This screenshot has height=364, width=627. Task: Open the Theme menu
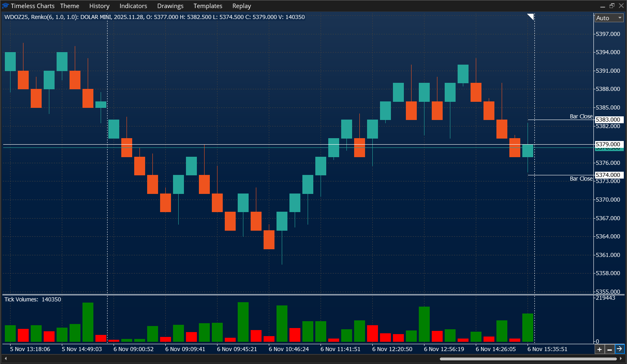point(70,6)
